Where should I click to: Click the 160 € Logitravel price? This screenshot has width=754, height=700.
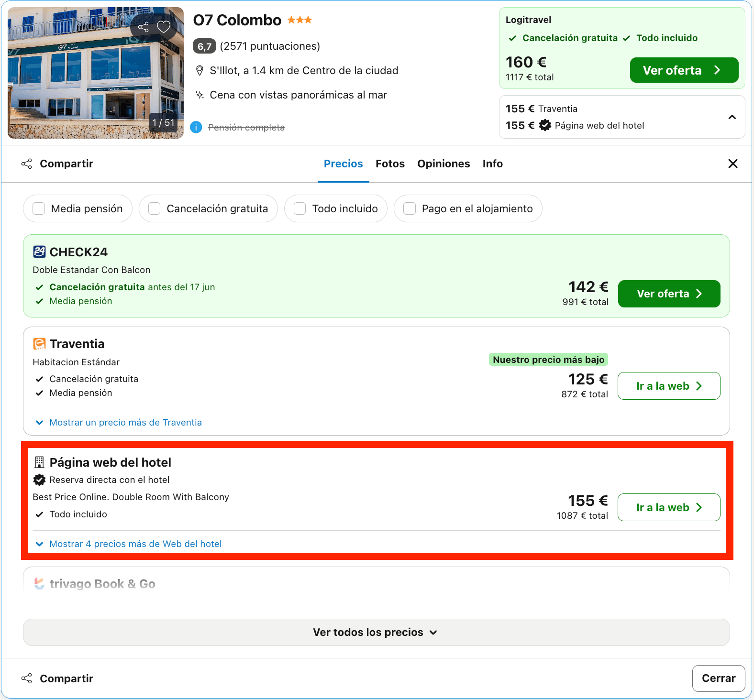[x=526, y=62]
